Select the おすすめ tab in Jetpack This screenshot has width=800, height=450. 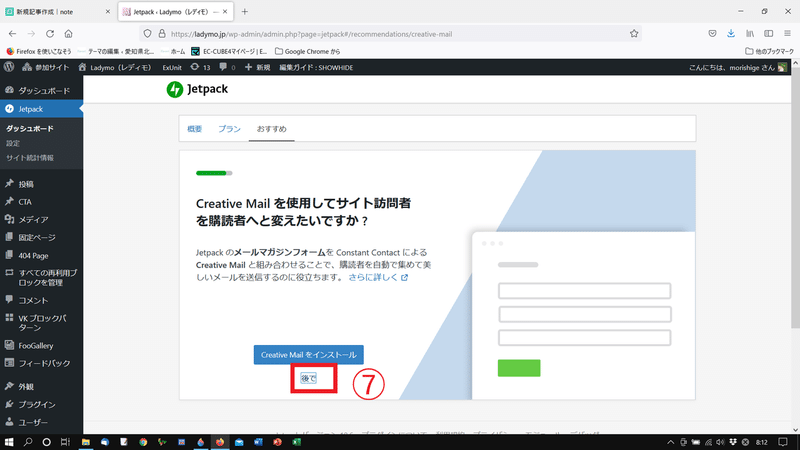coord(271,129)
